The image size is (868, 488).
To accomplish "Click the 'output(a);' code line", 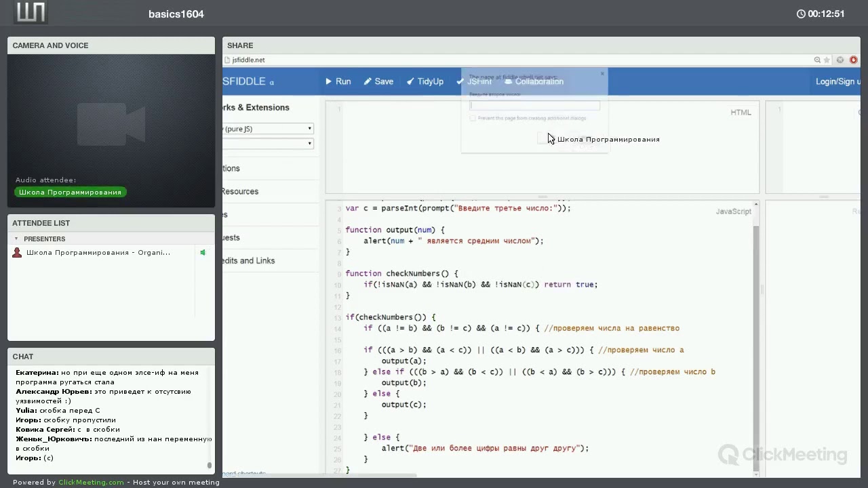I will (x=403, y=361).
